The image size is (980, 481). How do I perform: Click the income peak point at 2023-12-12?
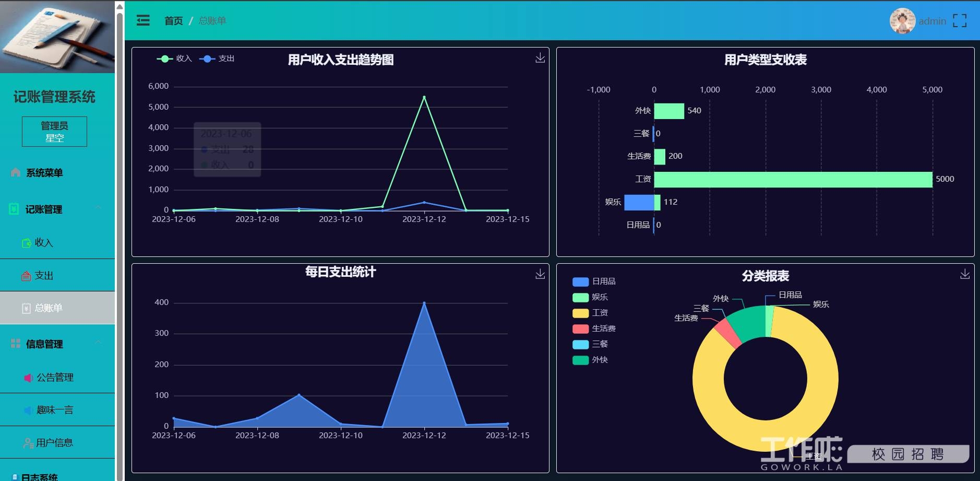point(424,97)
